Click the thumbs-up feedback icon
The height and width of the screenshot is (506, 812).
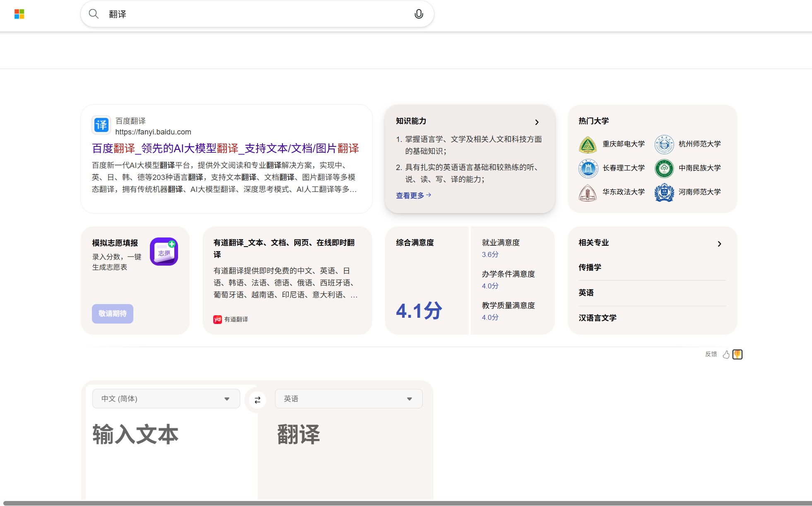click(726, 355)
